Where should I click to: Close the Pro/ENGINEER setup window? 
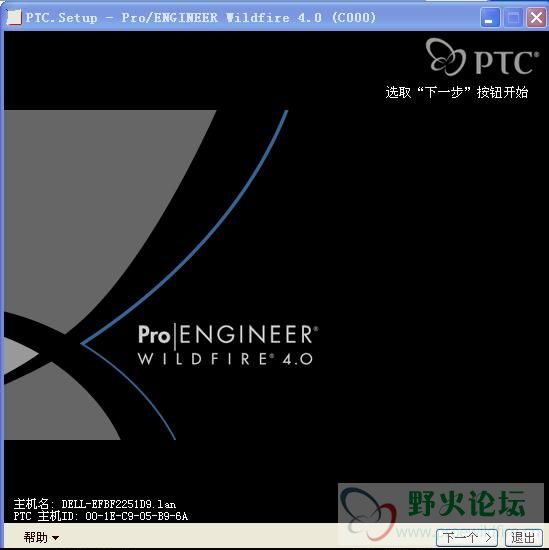(x=536, y=17)
